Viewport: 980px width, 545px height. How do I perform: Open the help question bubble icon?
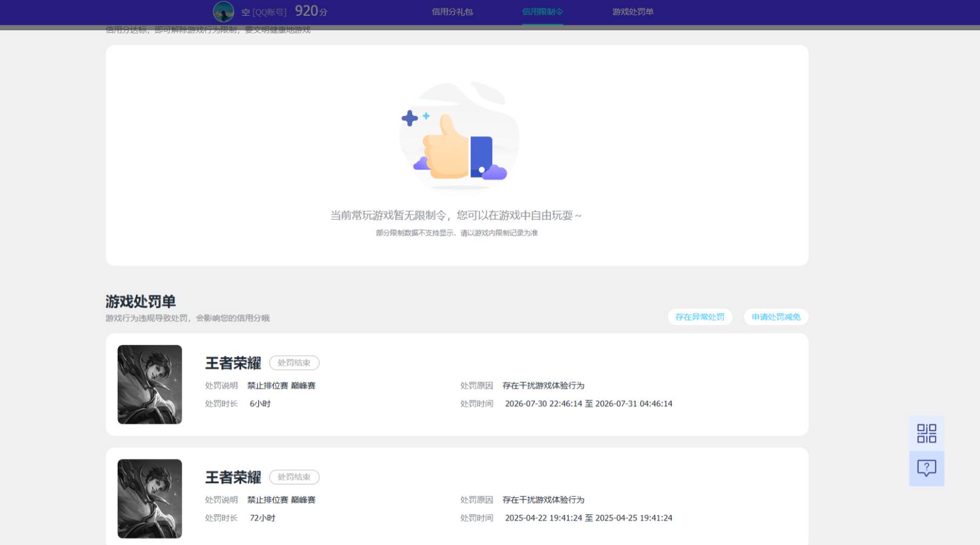coord(926,469)
